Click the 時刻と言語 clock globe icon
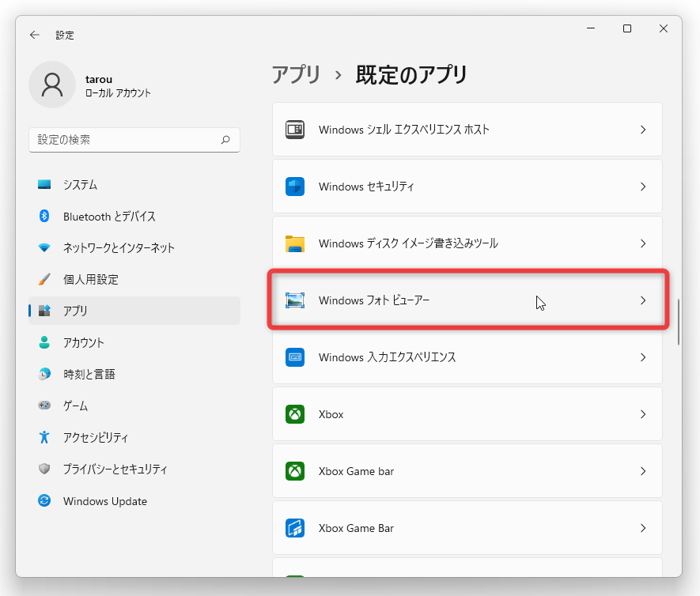The image size is (700, 596). tap(44, 374)
